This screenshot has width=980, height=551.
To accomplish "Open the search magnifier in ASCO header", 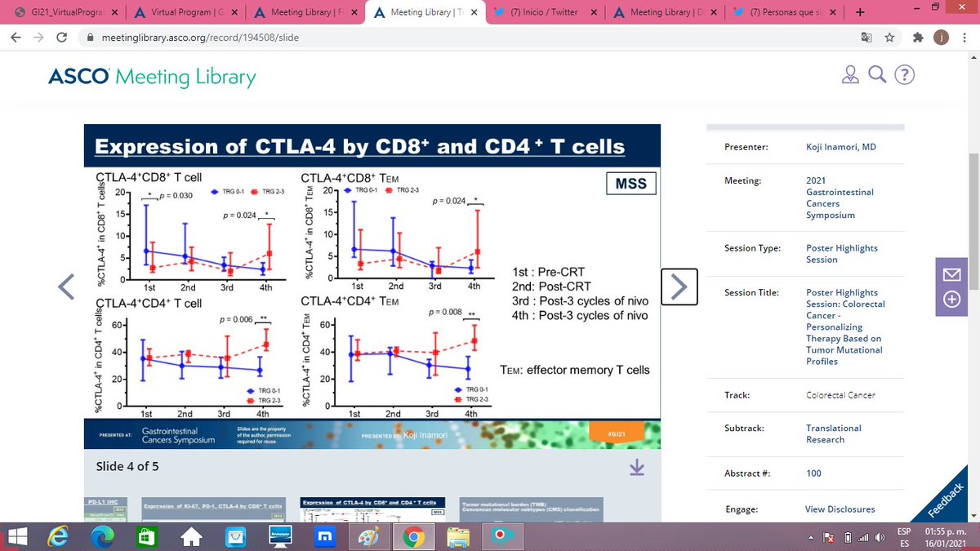I will coord(877,75).
